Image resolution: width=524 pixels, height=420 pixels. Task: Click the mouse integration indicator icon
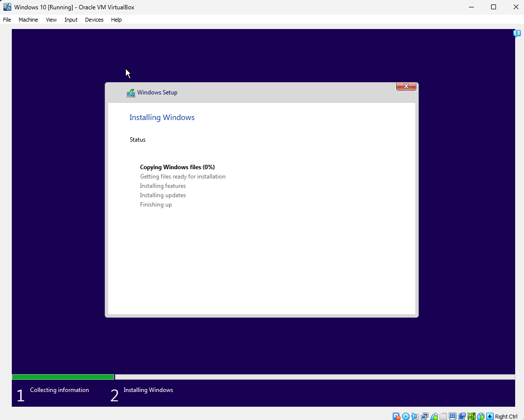481,417
